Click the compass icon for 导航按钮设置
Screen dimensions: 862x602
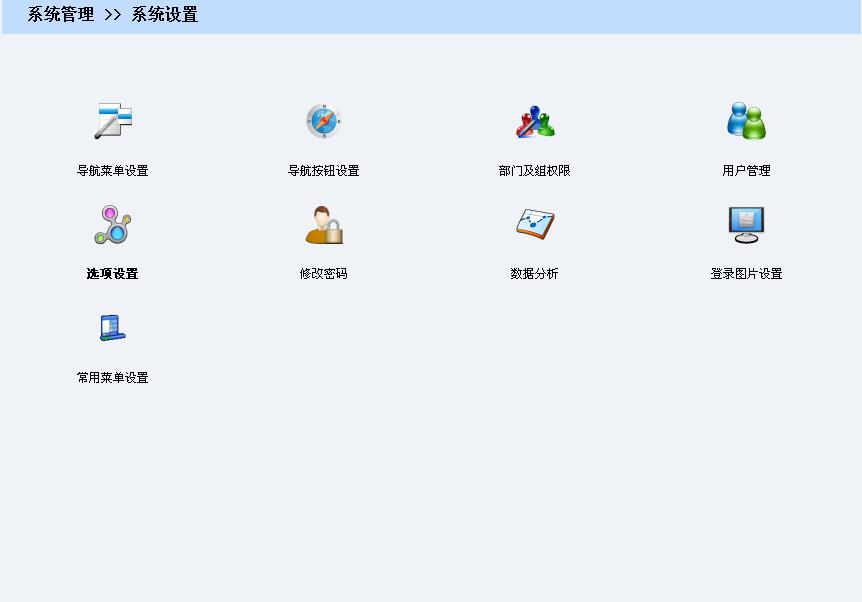324,120
